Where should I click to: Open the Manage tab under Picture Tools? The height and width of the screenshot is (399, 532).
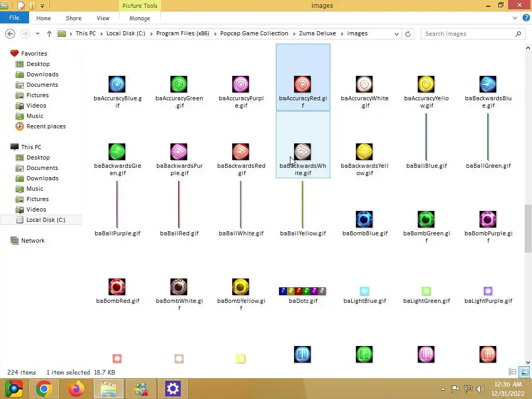pos(140,18)
